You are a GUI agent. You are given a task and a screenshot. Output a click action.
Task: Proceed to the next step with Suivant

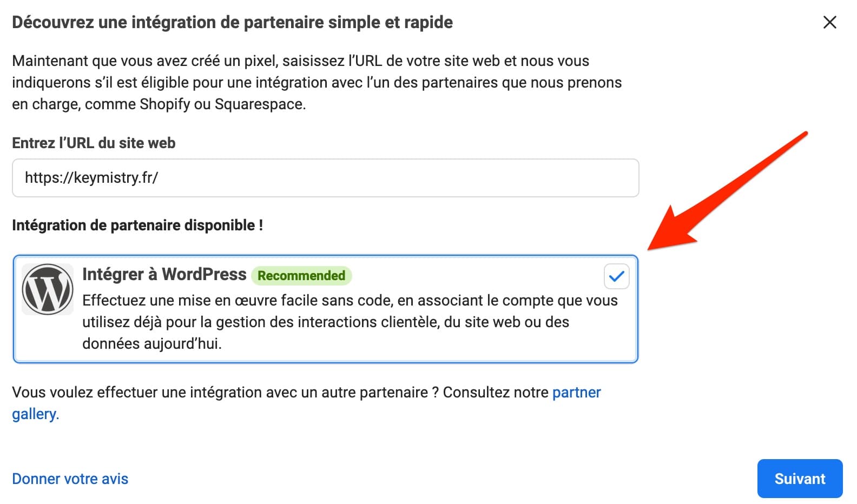click(800, 479)
